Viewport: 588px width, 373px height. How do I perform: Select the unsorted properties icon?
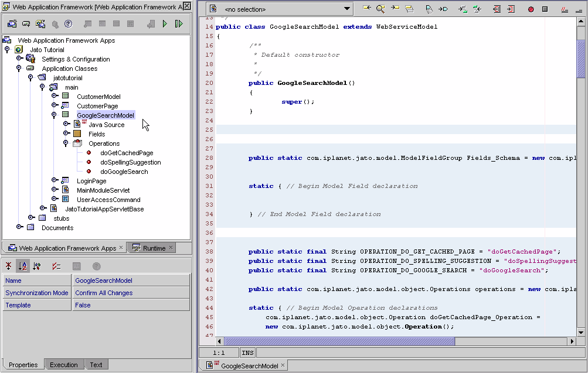point(8,265)
